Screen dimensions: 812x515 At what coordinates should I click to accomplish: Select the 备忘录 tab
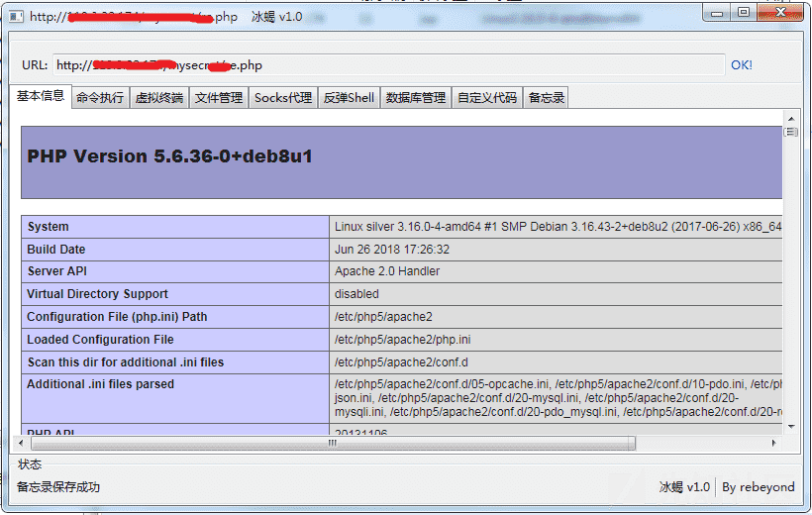pos(547,97)
